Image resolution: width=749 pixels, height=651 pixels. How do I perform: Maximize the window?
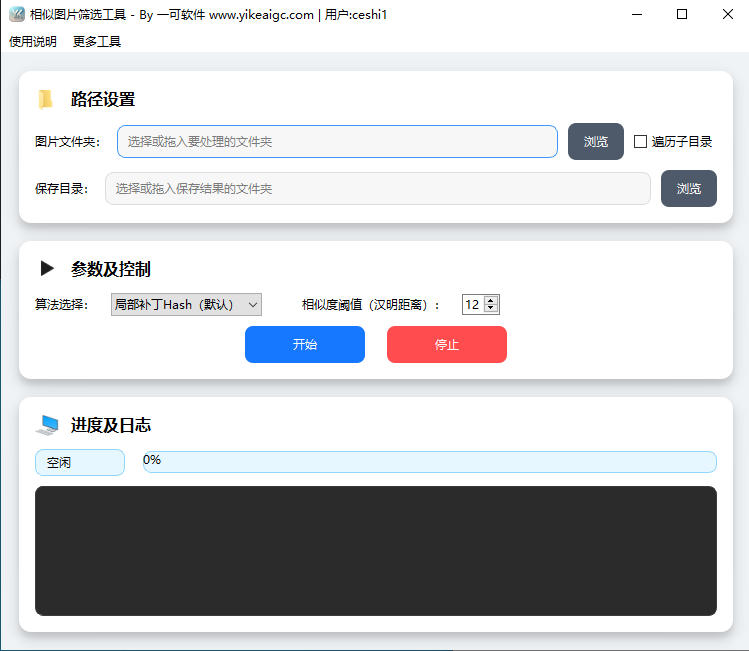pyautogui.click(x=682, y=14)
